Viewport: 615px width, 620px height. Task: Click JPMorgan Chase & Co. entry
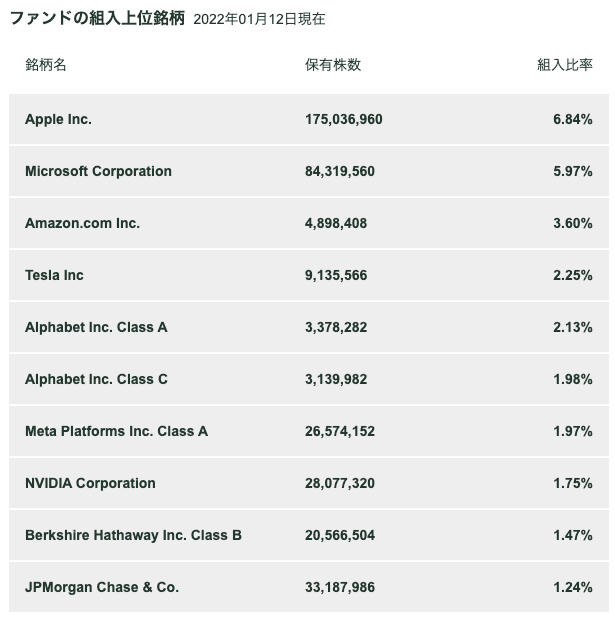pyautogui.click(x=102, y=587)
